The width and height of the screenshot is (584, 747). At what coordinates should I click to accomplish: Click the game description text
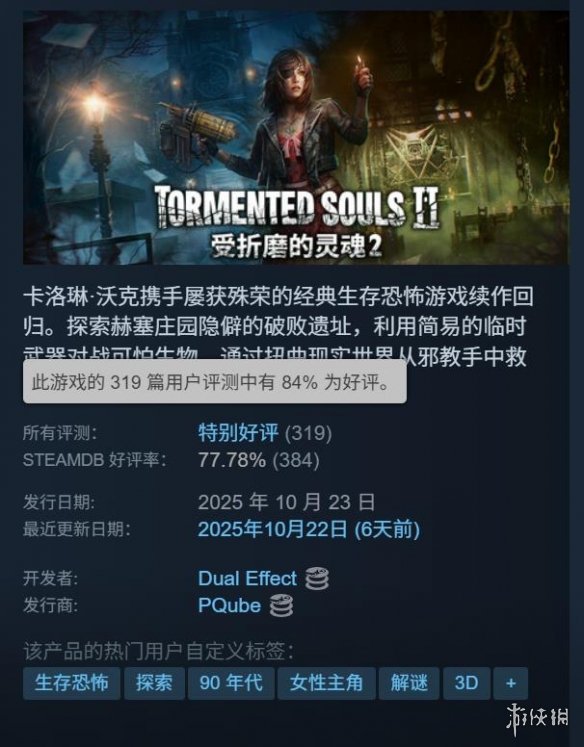coord(276,326)
